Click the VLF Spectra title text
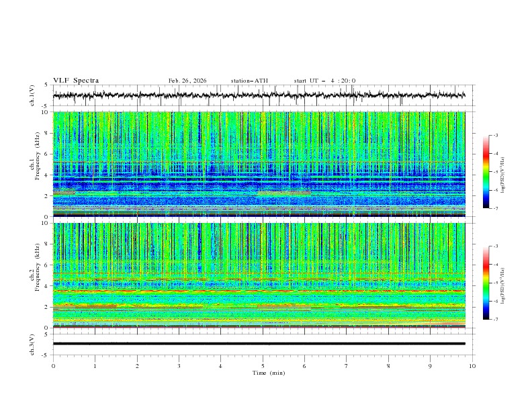 pos(76,81)
